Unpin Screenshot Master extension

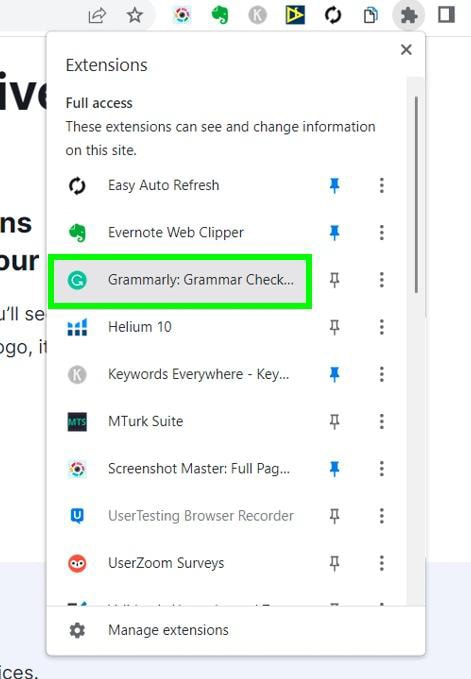click(334, 469)
